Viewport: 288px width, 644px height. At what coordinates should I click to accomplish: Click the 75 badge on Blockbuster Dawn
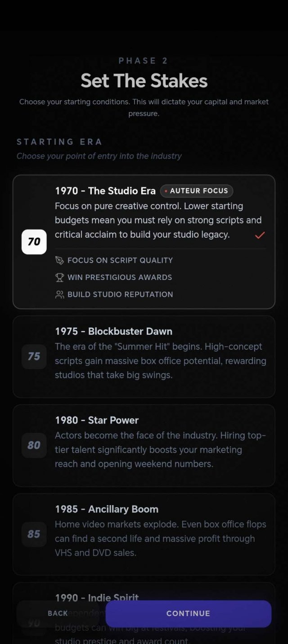pos(34,356)
